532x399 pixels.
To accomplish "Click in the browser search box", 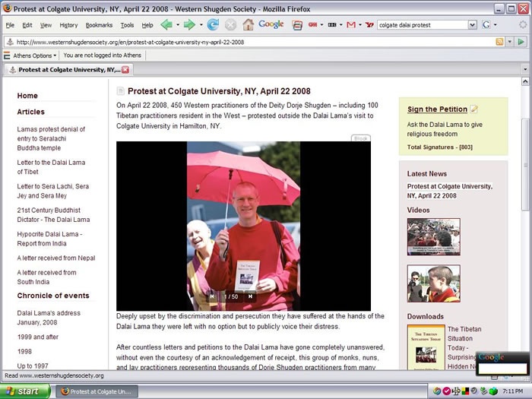I will 423,25.
